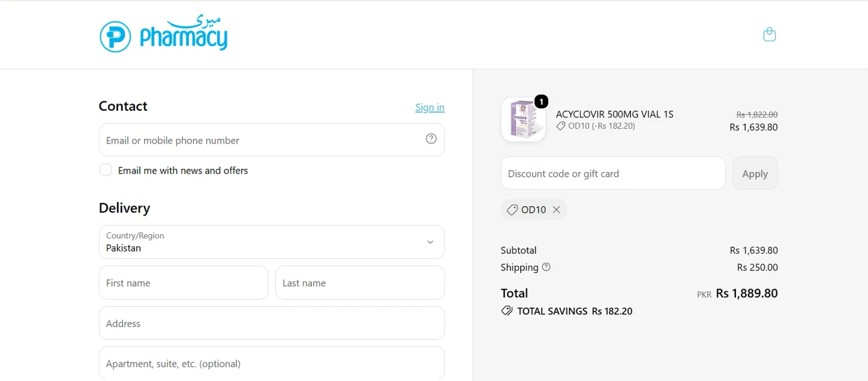
Task: Enable email me with news and offers
Action: [105, 170]
